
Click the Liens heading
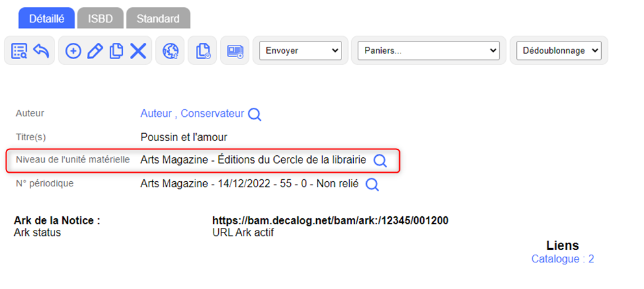563,245
